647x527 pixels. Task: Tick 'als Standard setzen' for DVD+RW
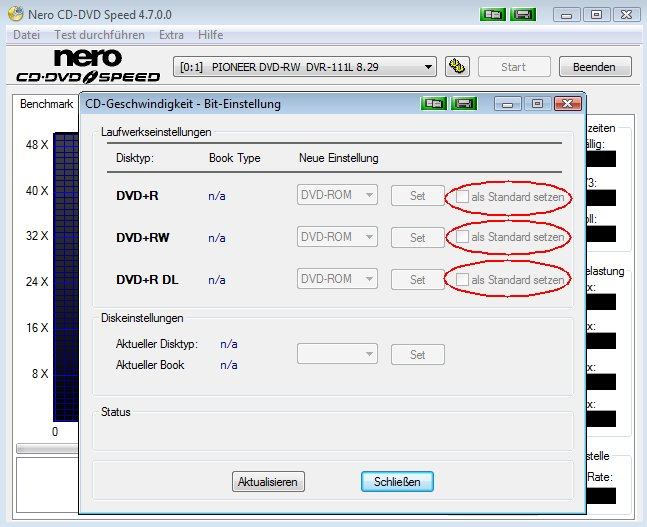click(x=462, y=237)
